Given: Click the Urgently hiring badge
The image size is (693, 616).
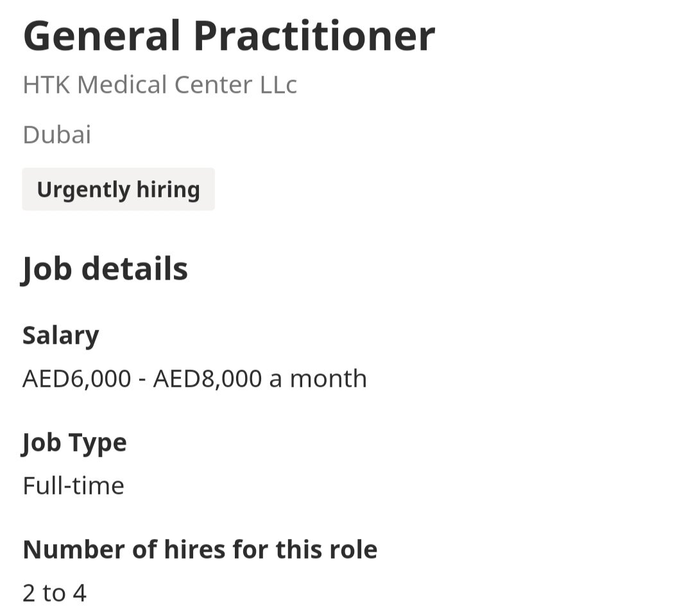Looking at the screenshot, I should coord(119,189).
